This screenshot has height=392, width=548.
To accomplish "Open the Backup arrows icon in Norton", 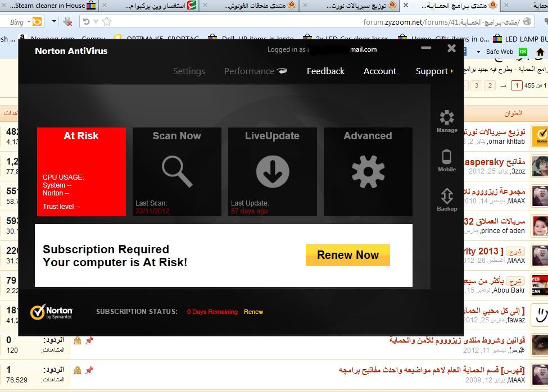I will (x=447, y=200).
